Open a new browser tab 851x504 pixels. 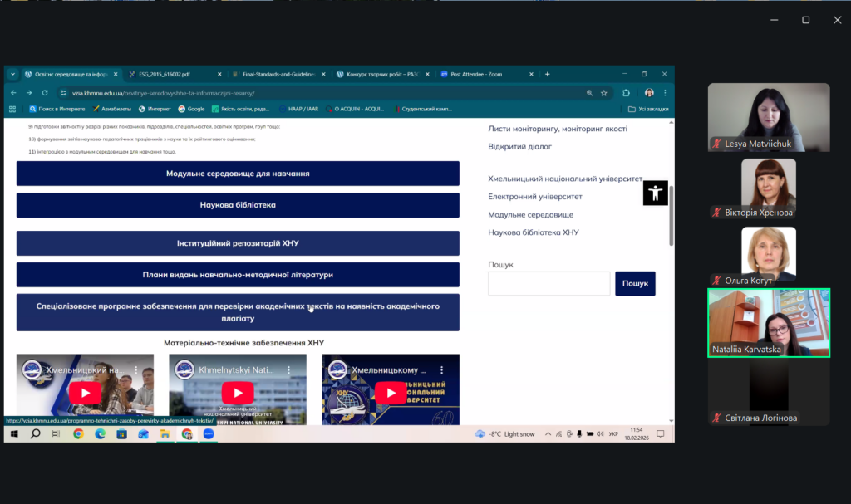[x=547, y=74]
